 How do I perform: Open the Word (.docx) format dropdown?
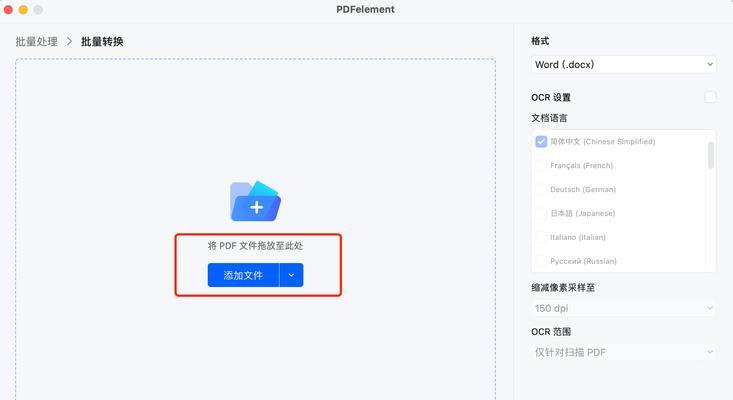click(x=624, y=64)
